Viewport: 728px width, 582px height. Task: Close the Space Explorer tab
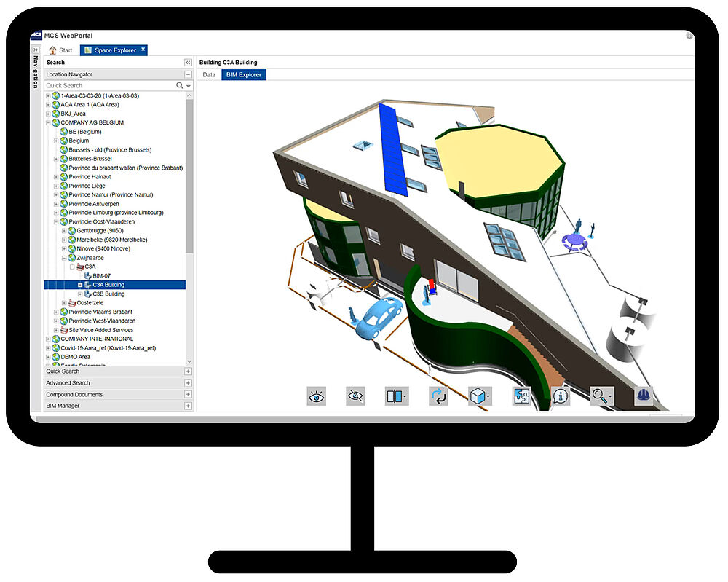tap(143, 50)
